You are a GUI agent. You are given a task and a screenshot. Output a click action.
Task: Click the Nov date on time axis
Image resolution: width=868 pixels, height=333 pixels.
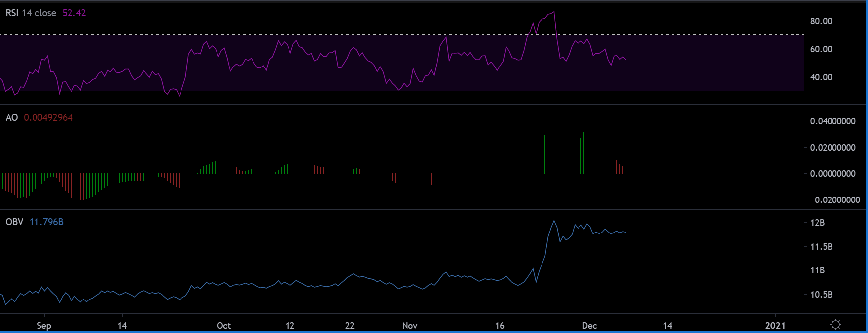(x=410, y=326)
